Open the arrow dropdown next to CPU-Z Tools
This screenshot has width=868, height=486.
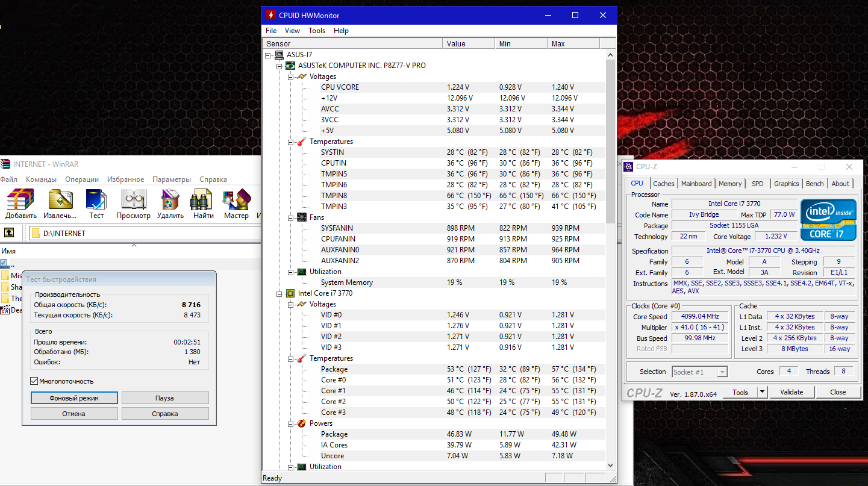coord(762,392)
